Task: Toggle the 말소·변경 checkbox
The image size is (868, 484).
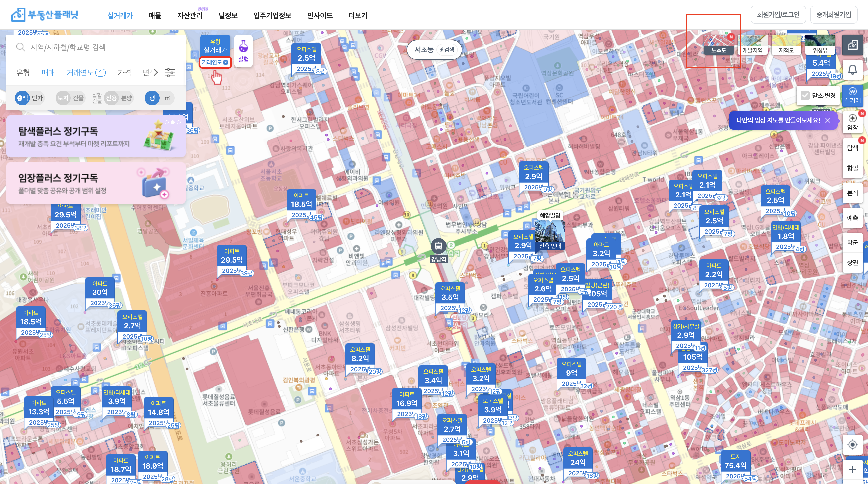Action: pyautogui.click(x=805, y=96)
